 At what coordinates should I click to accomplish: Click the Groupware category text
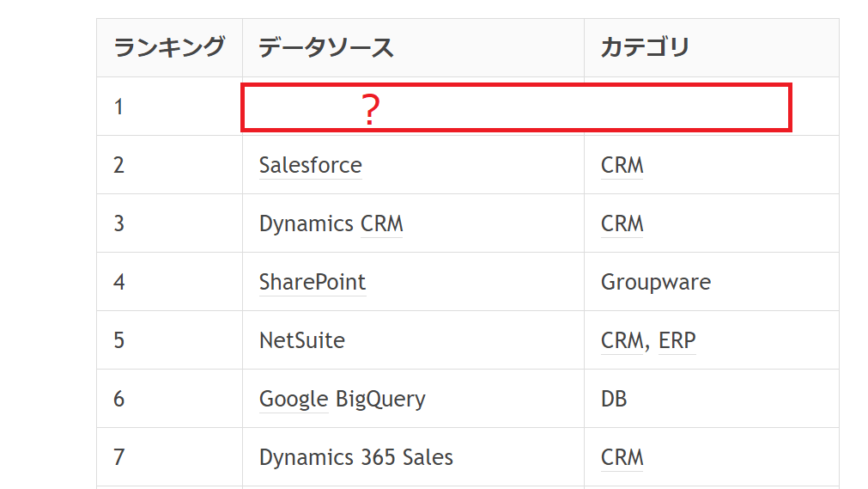(655, 282)
